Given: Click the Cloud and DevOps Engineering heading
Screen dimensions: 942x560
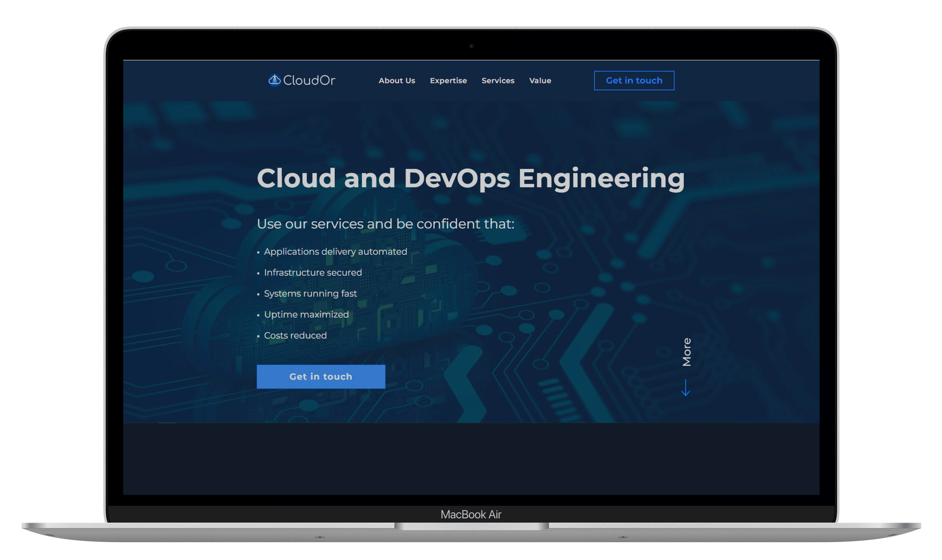Looking at the screenshot, I should click(470, 178).
